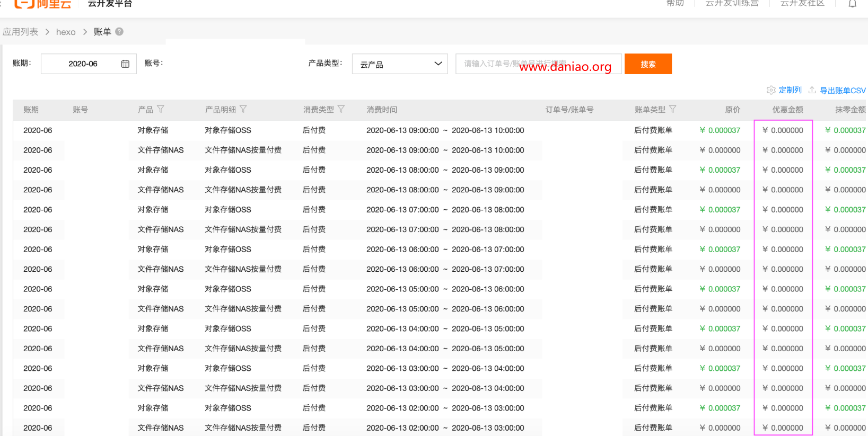Click ¥0.000037 原价 in the 06:00:00 ~ 07:00:00 row
Screen dimensions: 868x436
tap(720, 250)
